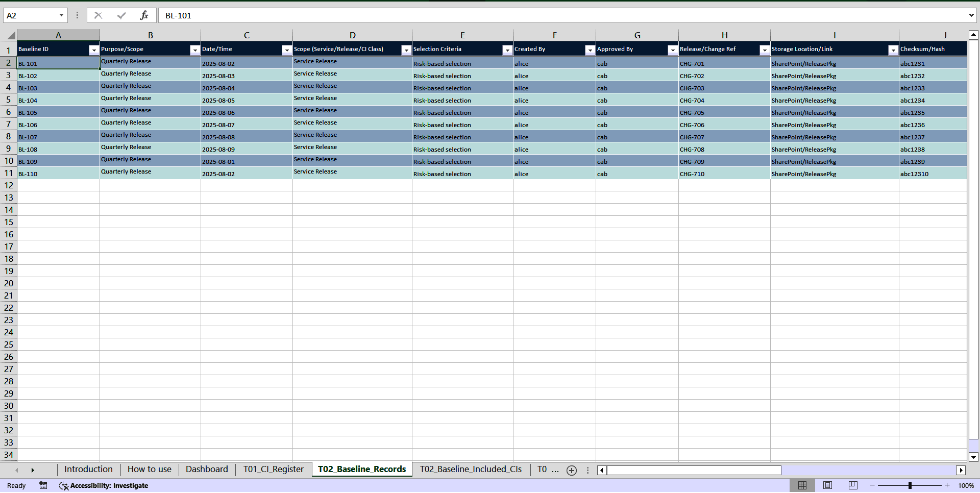Open Release/Change Ref filter dropdown
980x493 pixels.
[765, 50]
